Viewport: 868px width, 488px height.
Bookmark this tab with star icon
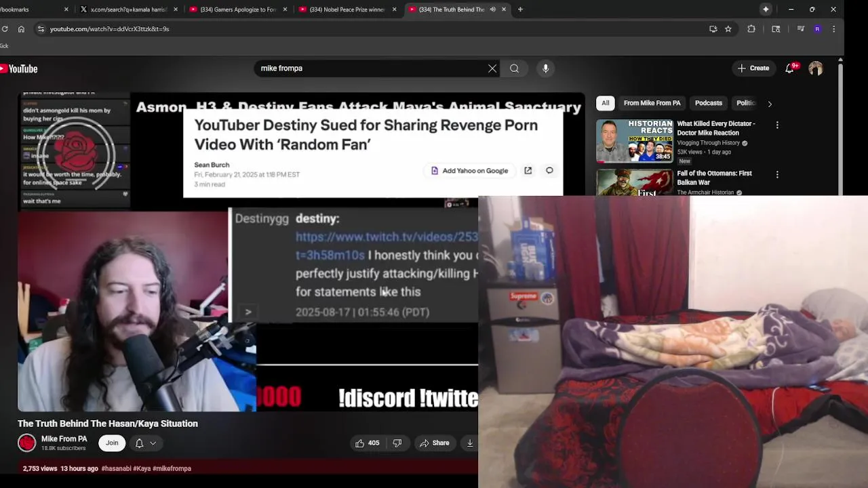pos(728,29)
